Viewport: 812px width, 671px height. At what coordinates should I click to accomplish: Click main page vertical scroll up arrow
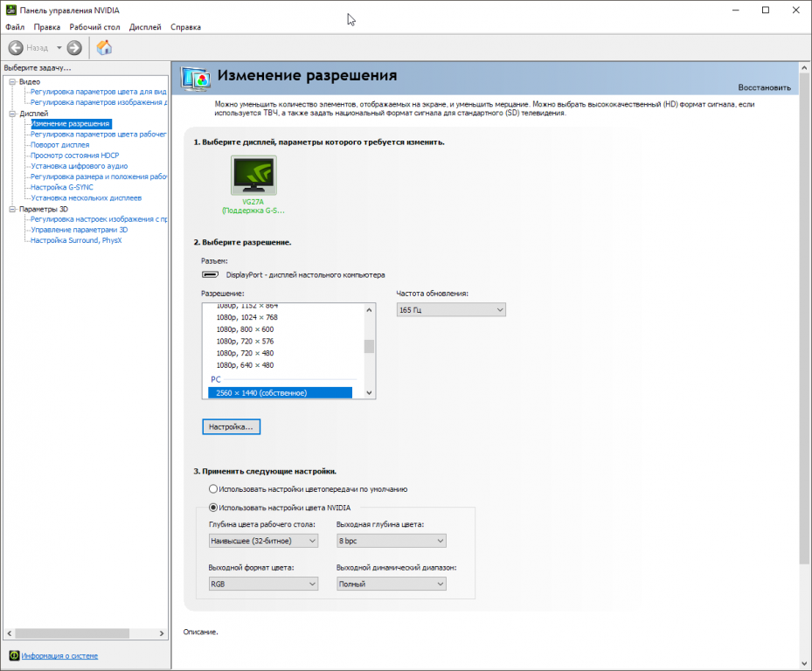(804, 68)
